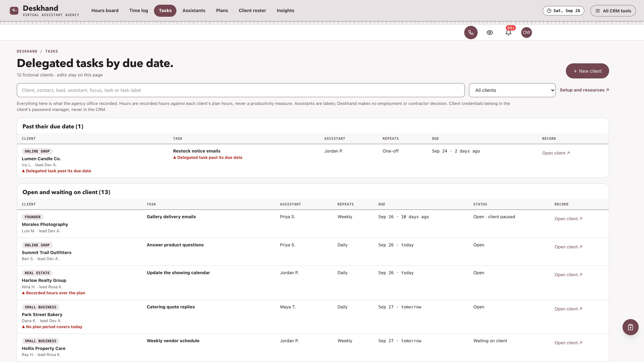Viewport: 644px width, 362px height.
Task: Click Answer product questions task
Action: pos(175,245)
